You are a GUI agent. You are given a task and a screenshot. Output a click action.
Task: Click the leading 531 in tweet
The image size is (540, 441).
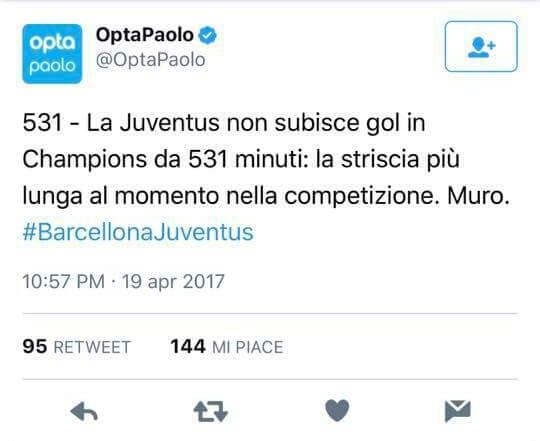tap(42, 123)
